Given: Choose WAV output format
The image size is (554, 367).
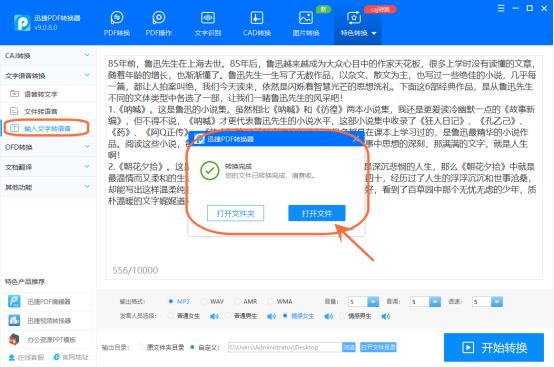Looking at the screenshot, I should pyautogui.click(x=212, y=301).
